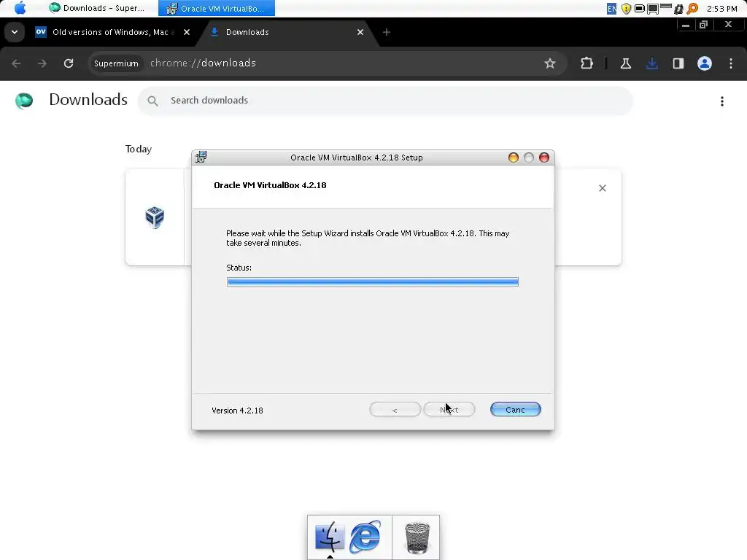
Task: Click the clock showing 2:53 PM
Action: (721, 9)
